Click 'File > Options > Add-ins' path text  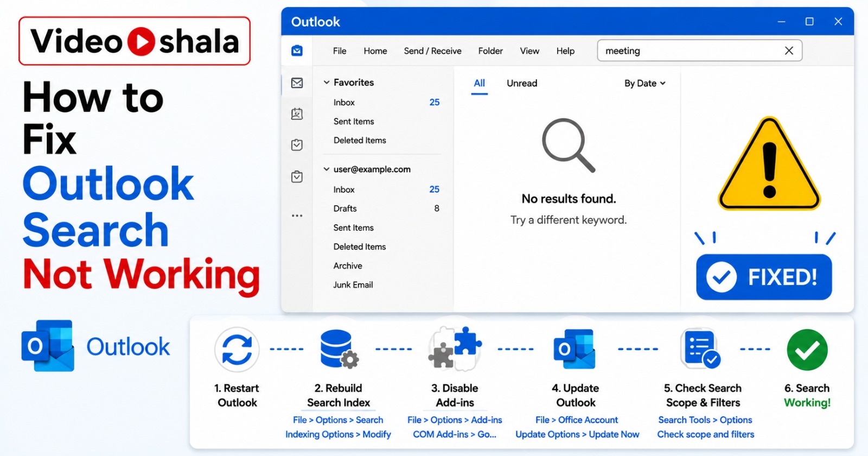coord(455,420)
